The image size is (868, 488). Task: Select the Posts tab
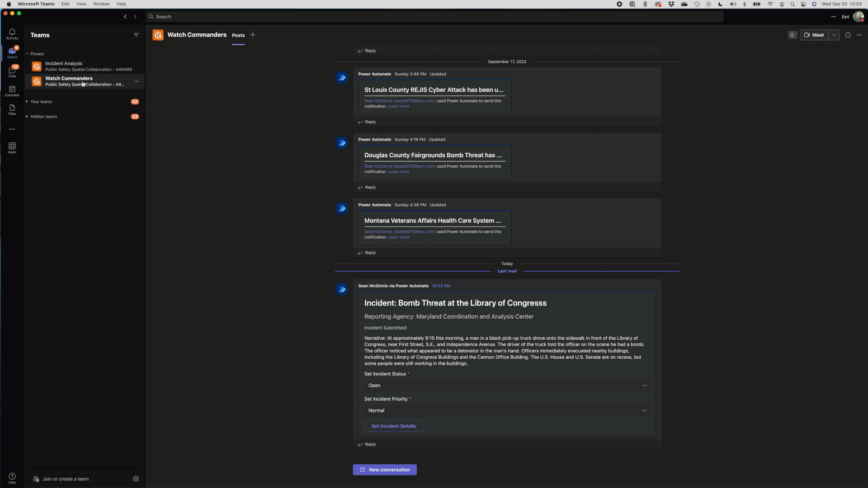(238, 35)
